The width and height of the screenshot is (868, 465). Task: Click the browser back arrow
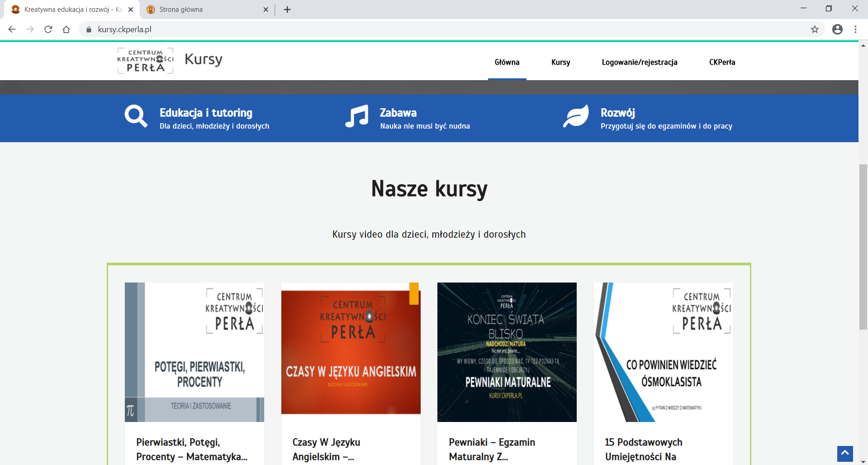click(12, 29)
